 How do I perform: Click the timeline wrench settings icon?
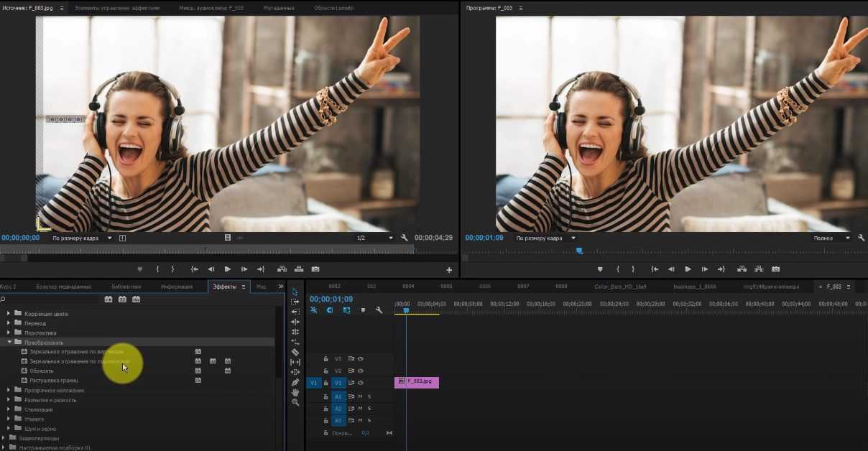pyautogui.click(x=379, y=310)
